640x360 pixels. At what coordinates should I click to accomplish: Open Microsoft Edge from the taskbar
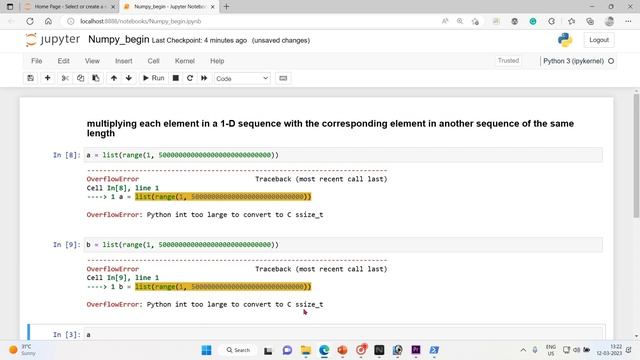pos(324,350)
